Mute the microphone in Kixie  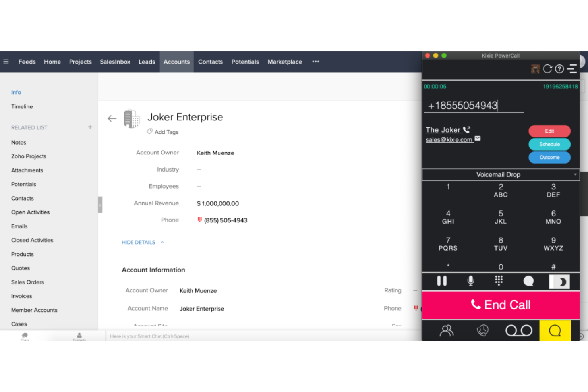[471, 281]
